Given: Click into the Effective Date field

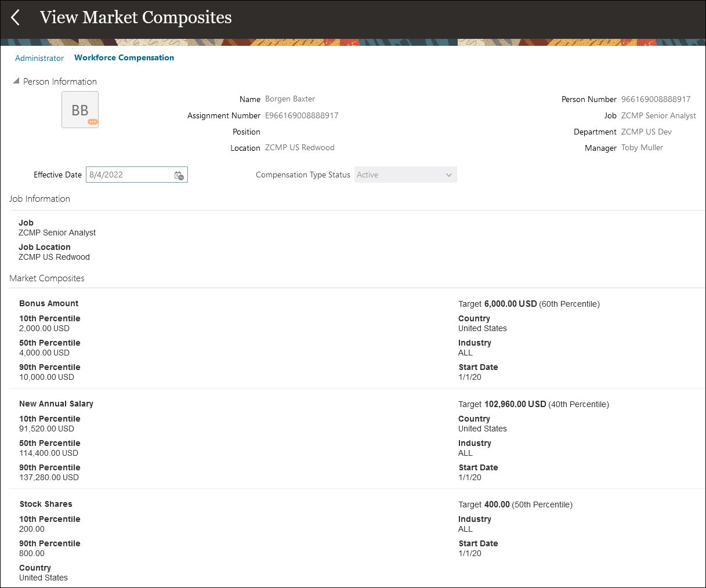Looking at the screenshot, I should tap(129, 175).
